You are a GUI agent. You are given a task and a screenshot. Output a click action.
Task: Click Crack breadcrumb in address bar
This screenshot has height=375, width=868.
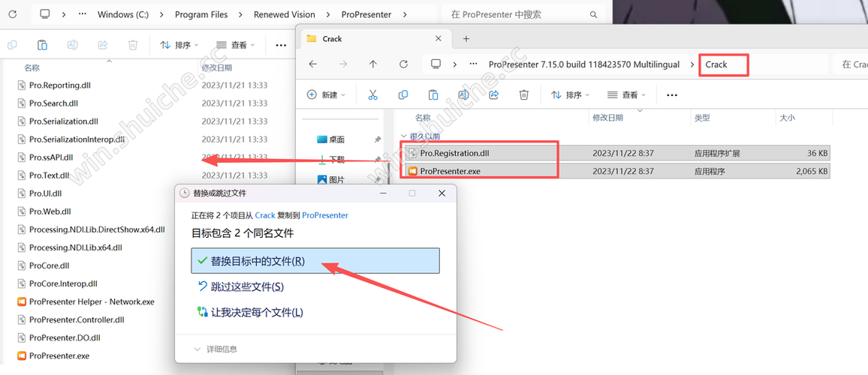coord(716,64)
